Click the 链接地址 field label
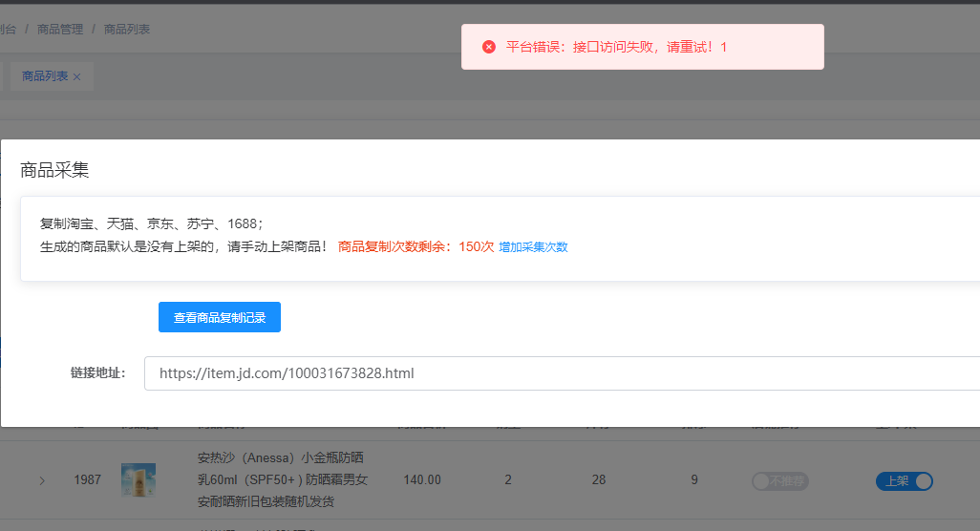Image resolution: width=980 pixels, height=531 pixels. (97, 373)
